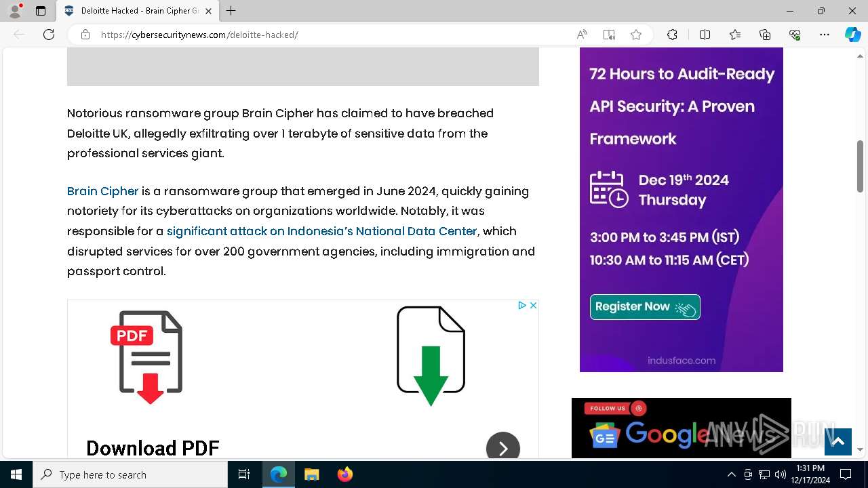This screenshot has height=488, width=868.
Task: Open the Windows Start menu
Action: [x=16, y=474]
